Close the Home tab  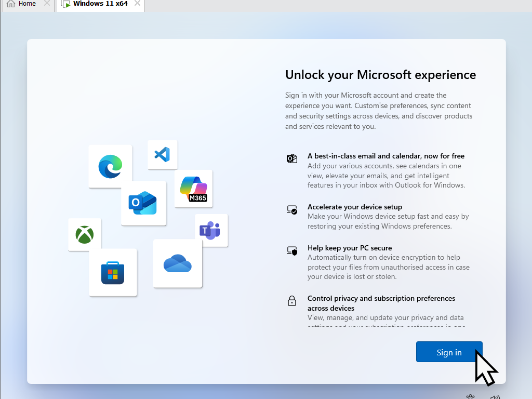coord(47,4)
